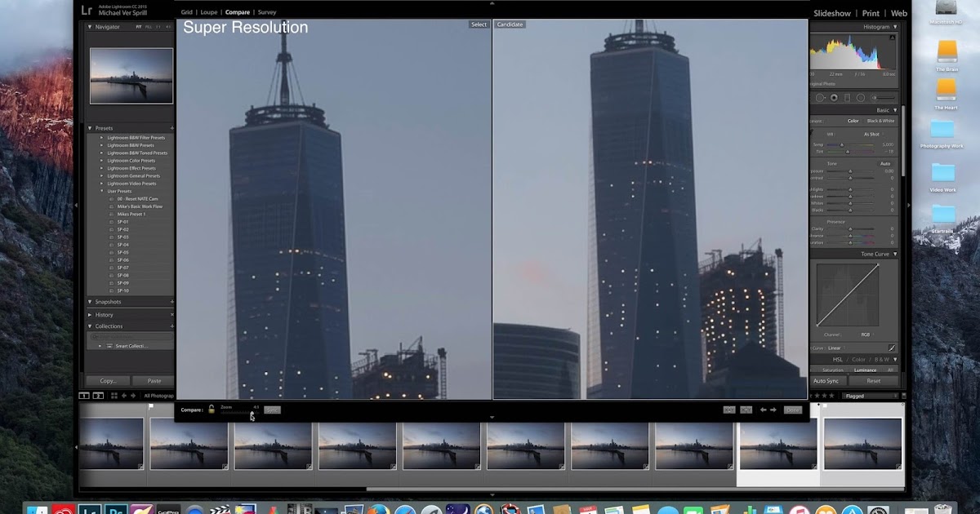Expand the History panel
980x514 pixels.
tap(91, 314)
